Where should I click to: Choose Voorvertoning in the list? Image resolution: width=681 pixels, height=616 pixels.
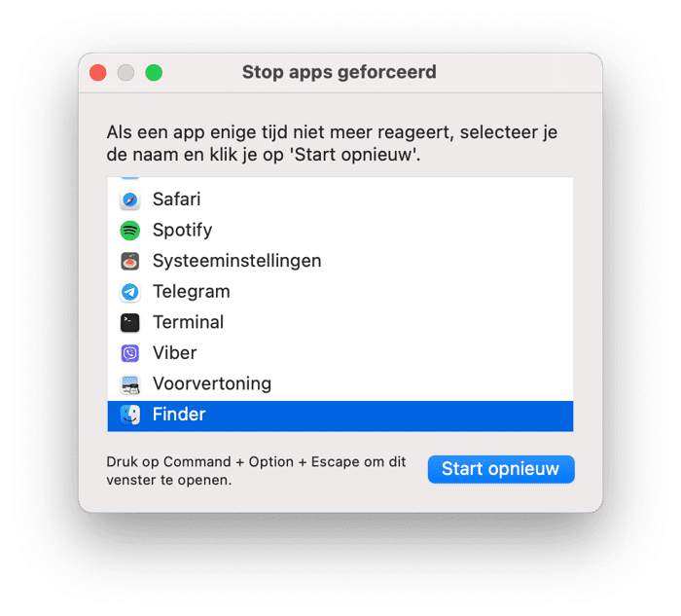pyautogui.click(x=340, y=384)
